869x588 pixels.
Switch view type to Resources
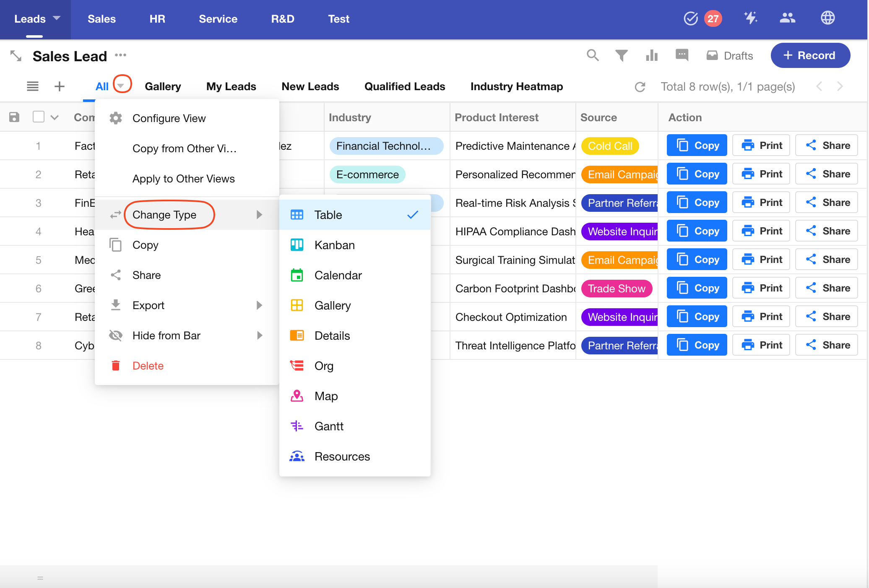tap(355, 456)
